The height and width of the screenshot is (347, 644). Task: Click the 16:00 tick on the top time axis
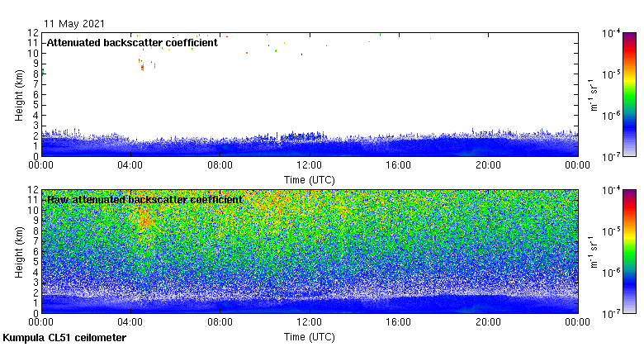399,165
